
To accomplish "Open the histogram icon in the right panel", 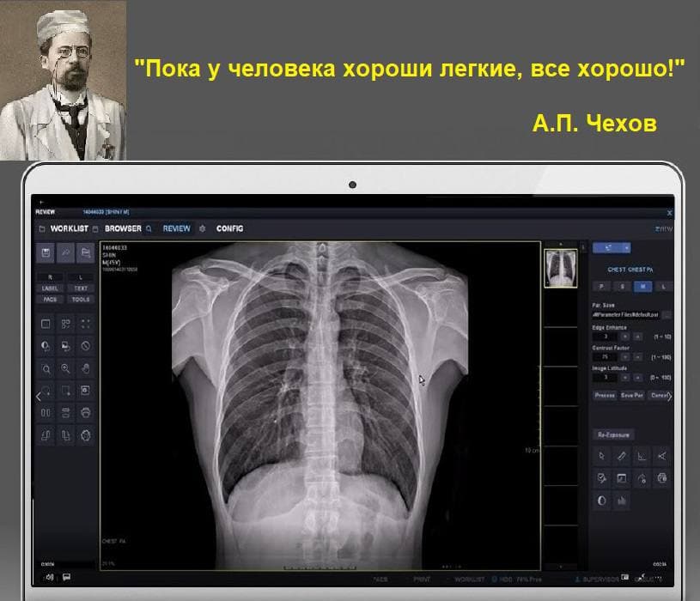I will pos(623,500).
